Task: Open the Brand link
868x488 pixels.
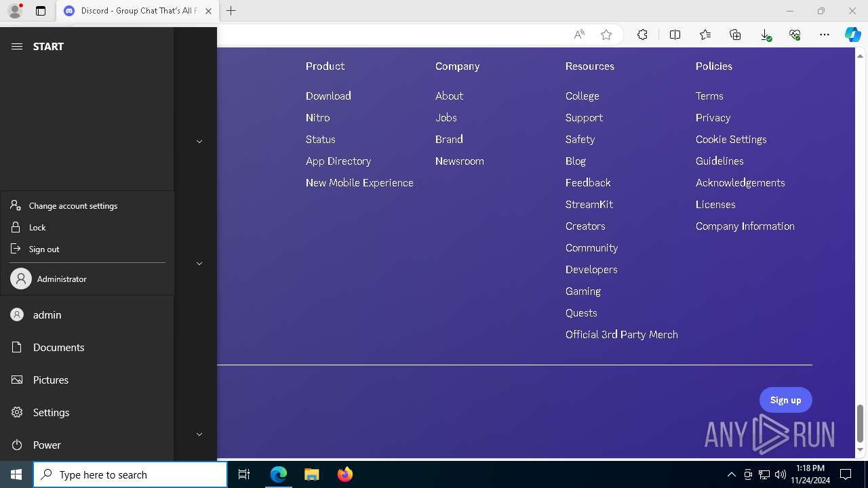Action: click(x=449, y=139)
